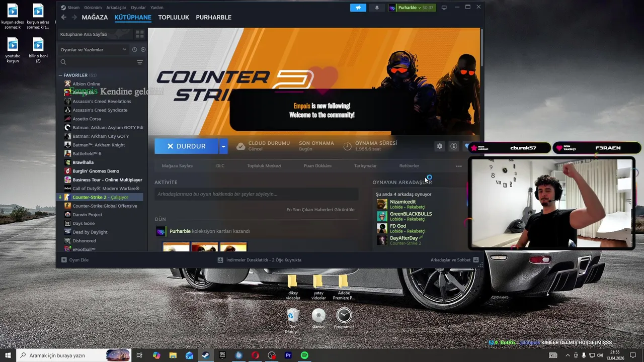Click the Oynama Süresi clock icon
This screenshot has width=644, height=362.
[347, 146]
